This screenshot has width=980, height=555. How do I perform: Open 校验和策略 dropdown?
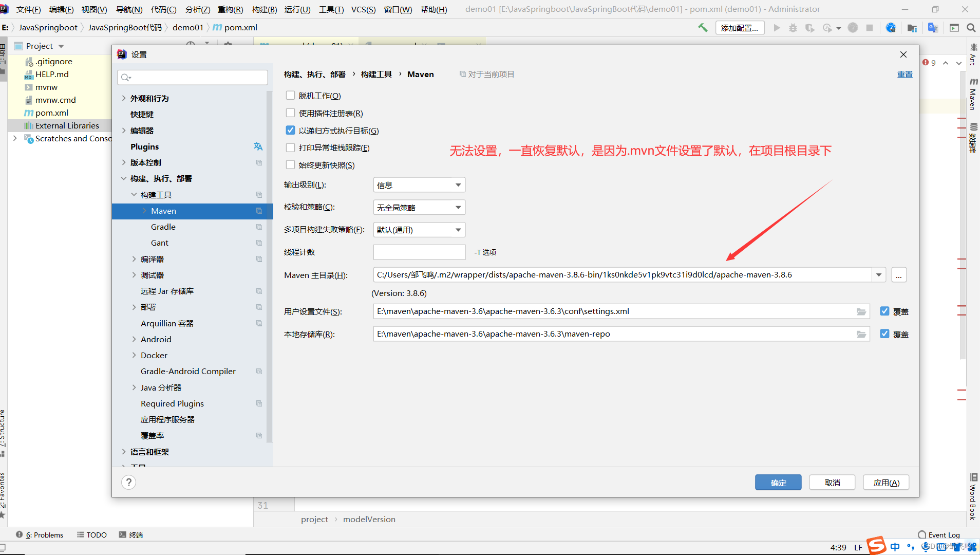419,208
